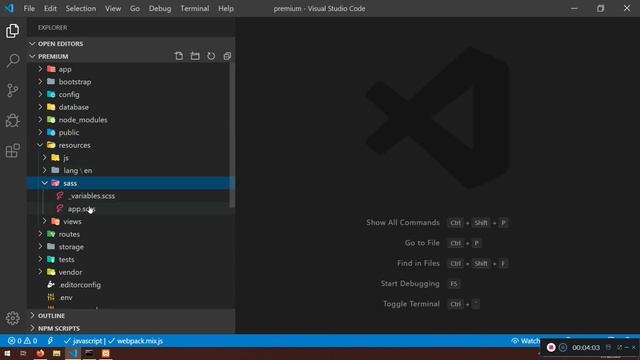Open the Debug view icon
This screenshot has width=640, height=360.
pyautogui.click(x=13, y=120)
